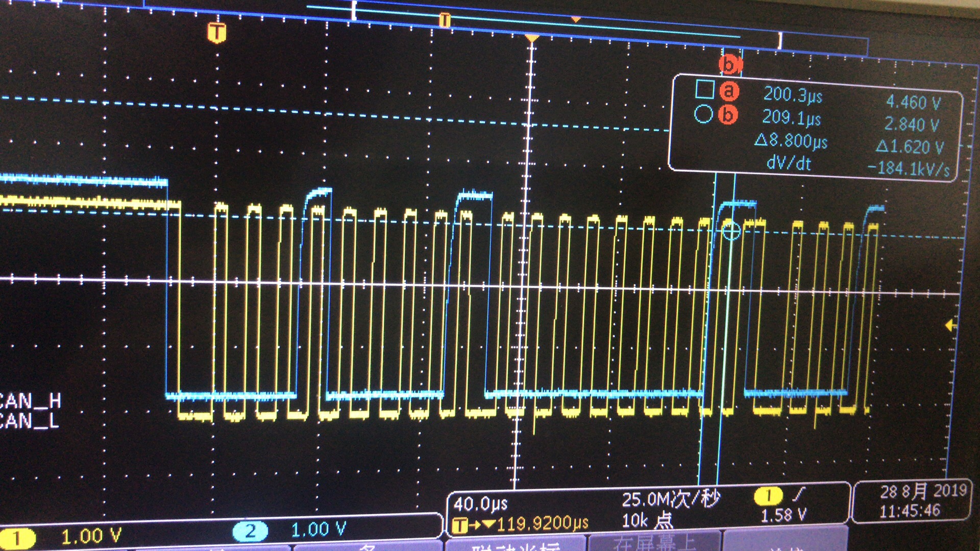Click the blue channel 2 badge at bottom
Screen dimensions: 980x551
pos(250,532)
